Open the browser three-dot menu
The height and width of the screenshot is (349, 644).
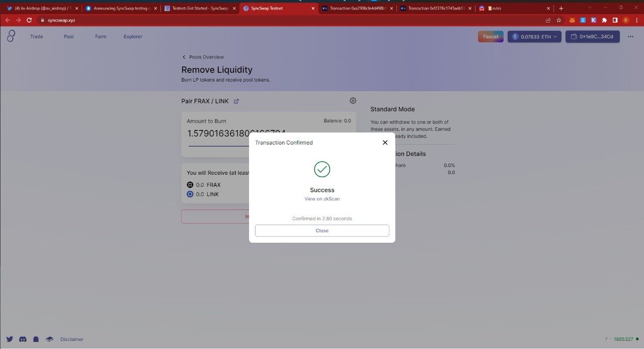[x=636, y=20]
